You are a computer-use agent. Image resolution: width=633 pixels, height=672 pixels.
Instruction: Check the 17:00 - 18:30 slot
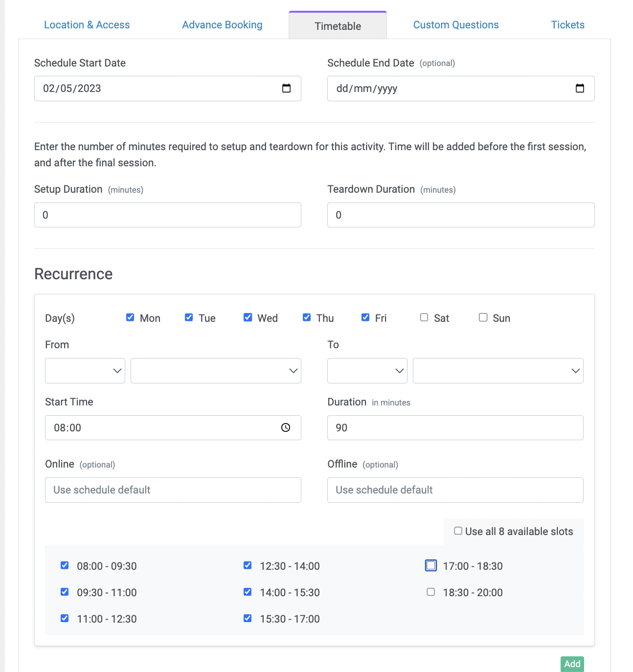point(431,565)
